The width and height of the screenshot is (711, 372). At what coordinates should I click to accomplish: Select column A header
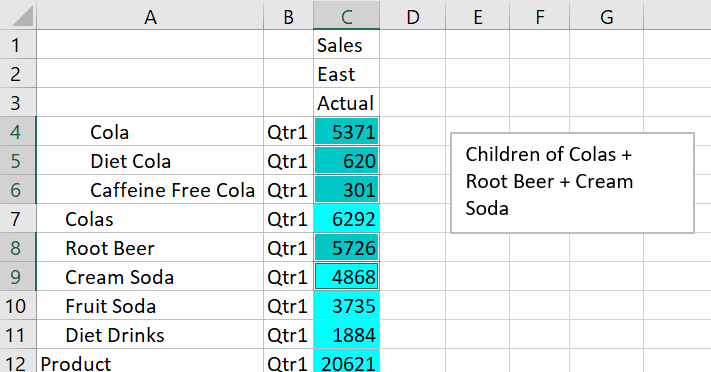coord(150,16)
